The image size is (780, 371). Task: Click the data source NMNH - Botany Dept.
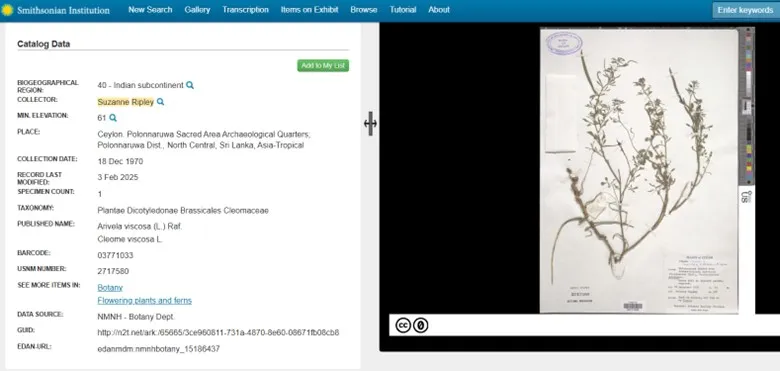(136, 316)
